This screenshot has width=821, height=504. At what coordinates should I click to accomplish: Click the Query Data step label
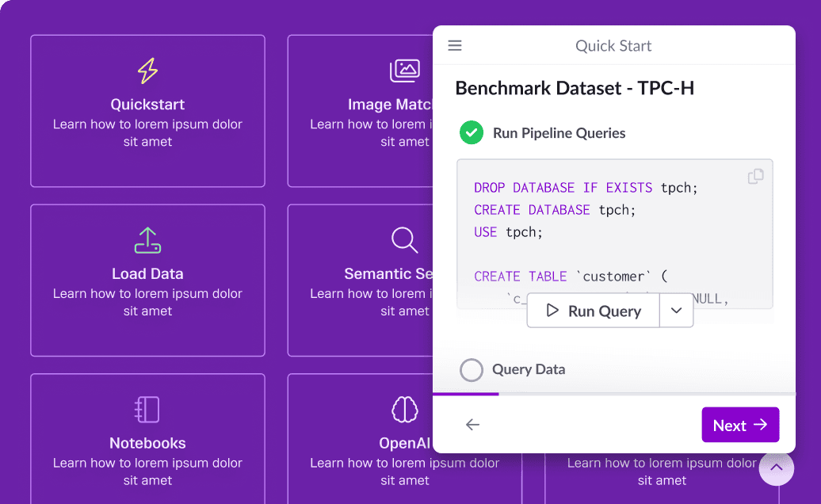(x=529, y=369)
